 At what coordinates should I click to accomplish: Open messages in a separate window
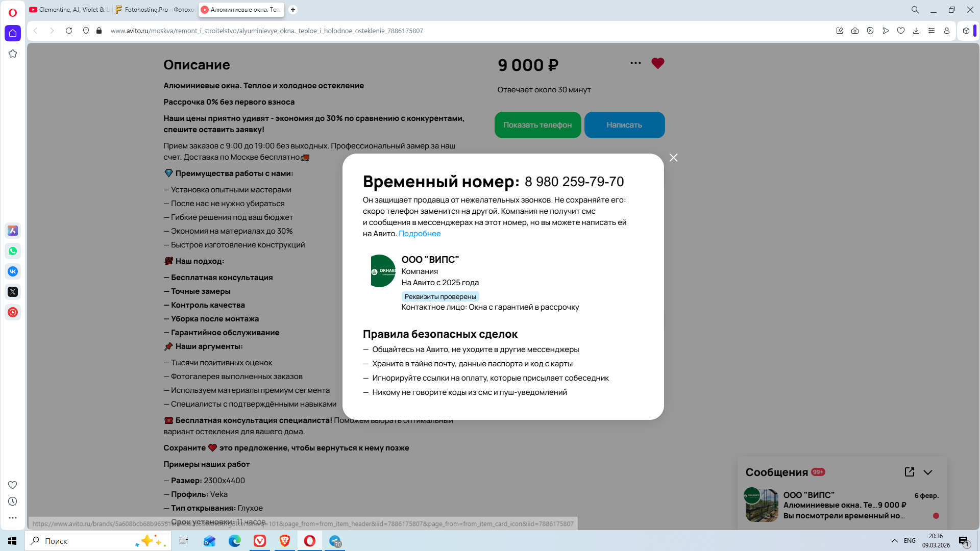click(x=909, y=472)
